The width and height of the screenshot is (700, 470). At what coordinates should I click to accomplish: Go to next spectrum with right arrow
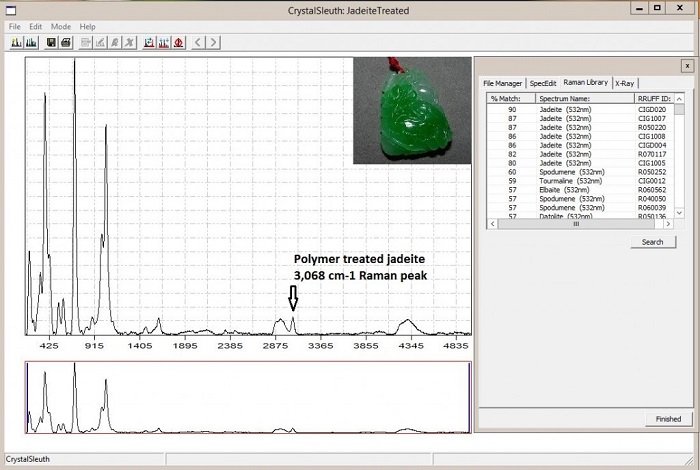(x=213, y=43)
